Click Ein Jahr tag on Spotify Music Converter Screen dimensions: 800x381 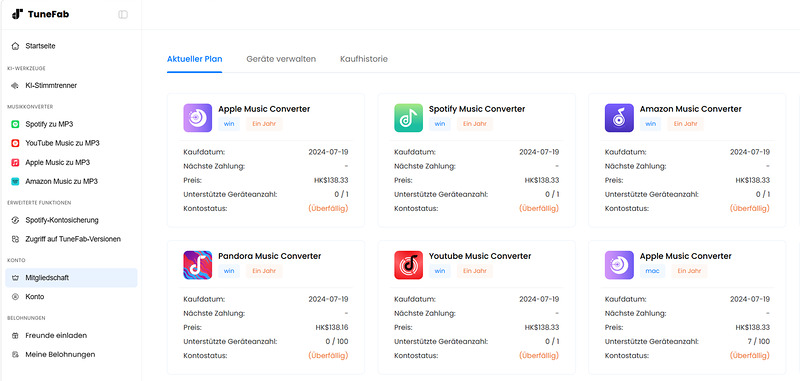(475, 124)
